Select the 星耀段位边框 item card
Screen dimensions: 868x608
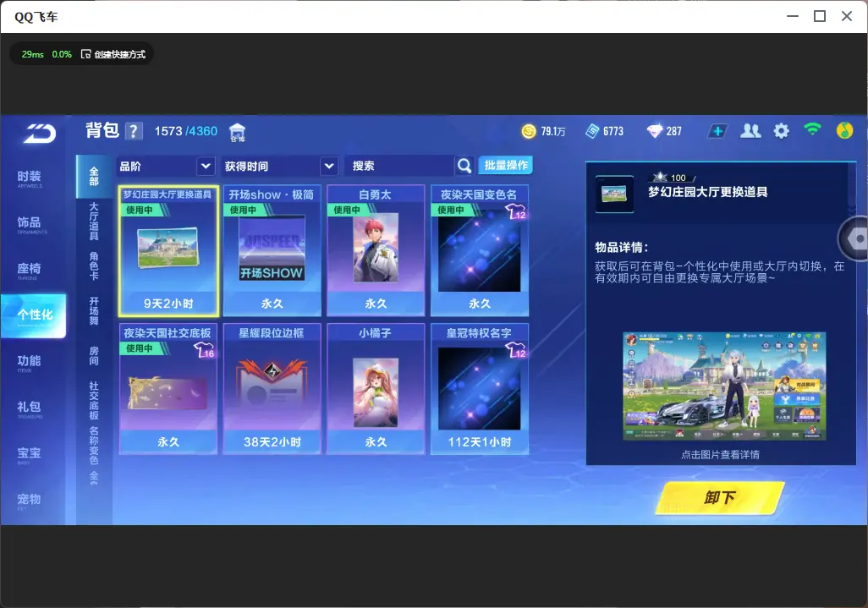click(x=272, y=389)
